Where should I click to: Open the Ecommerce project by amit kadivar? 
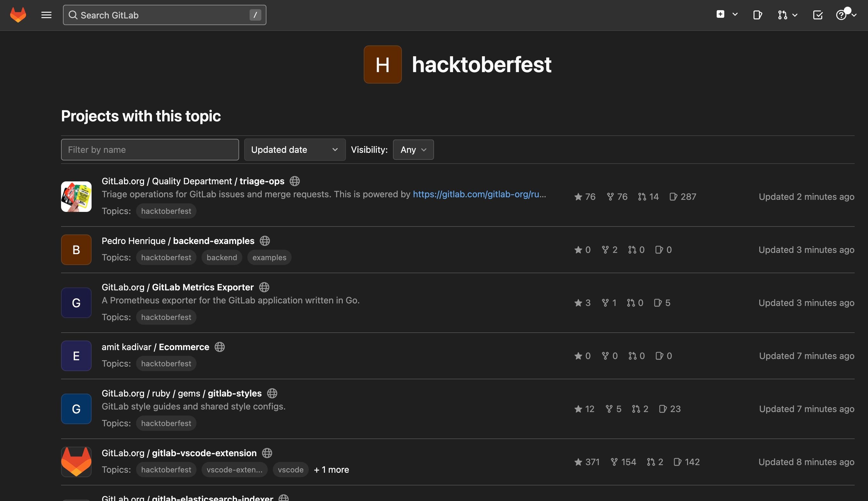[x=155, y=347]
